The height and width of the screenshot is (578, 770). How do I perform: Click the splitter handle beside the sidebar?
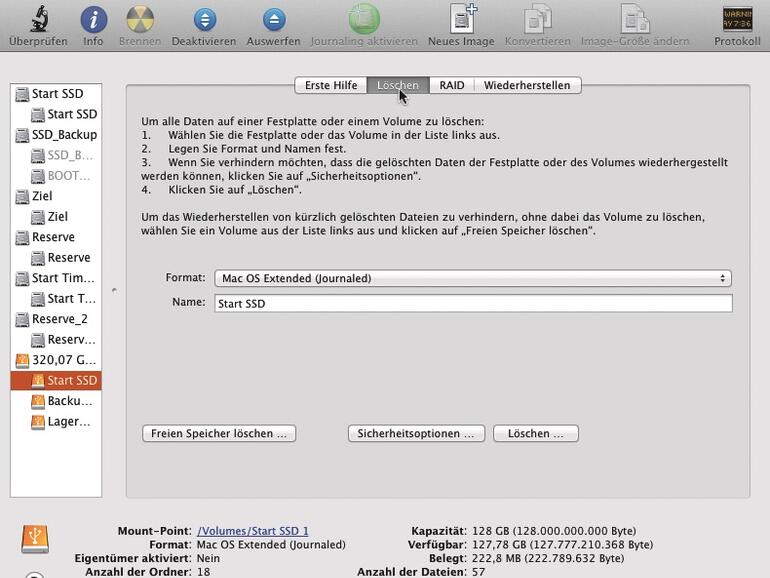pyautogui.click(x=114, y=290)
